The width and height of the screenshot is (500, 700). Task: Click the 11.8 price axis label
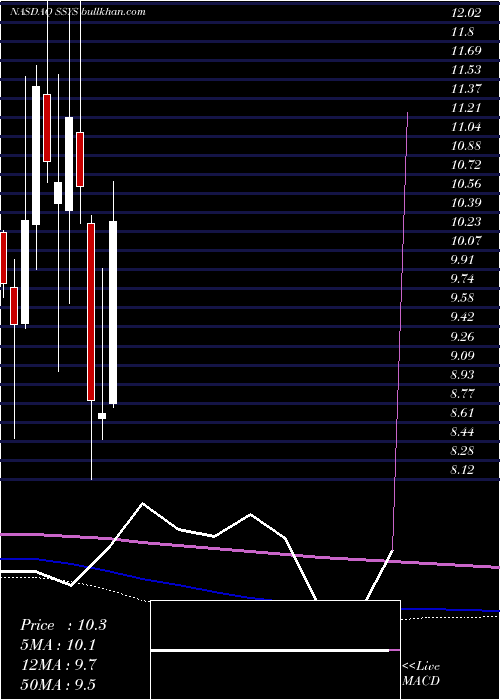pos(462,32)
